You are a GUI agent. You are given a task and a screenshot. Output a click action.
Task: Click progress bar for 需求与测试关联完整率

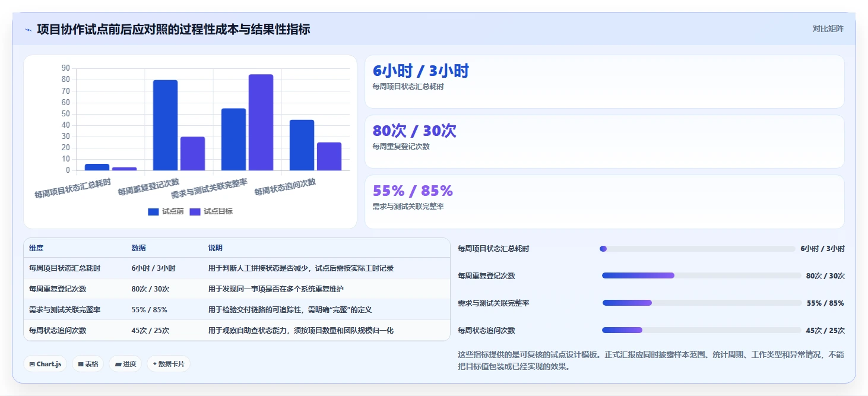pos(702,303)
